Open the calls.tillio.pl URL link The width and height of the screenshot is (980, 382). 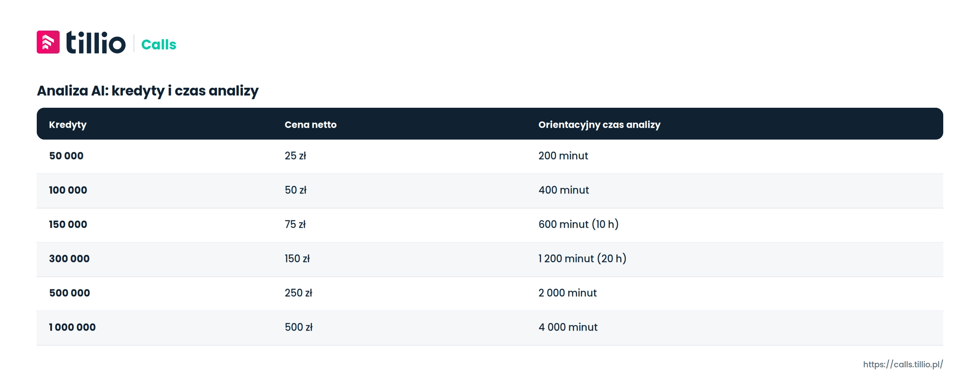[x=903, y=364]
